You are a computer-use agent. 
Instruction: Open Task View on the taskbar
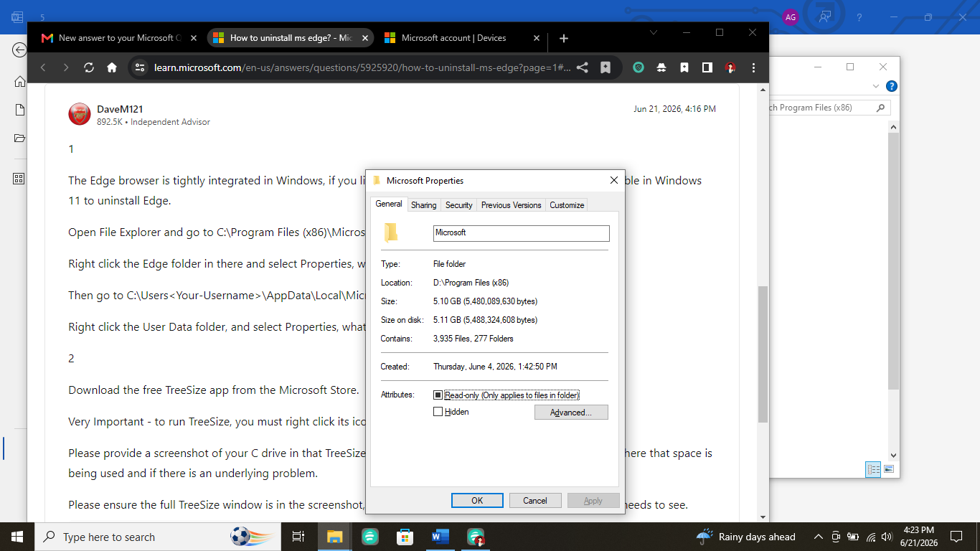[x=298, y=537]
